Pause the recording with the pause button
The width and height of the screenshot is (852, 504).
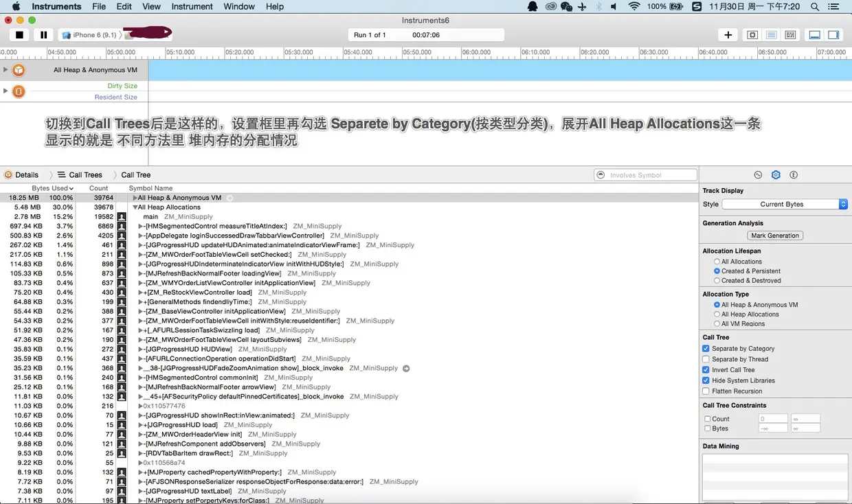tap(44, 34)
